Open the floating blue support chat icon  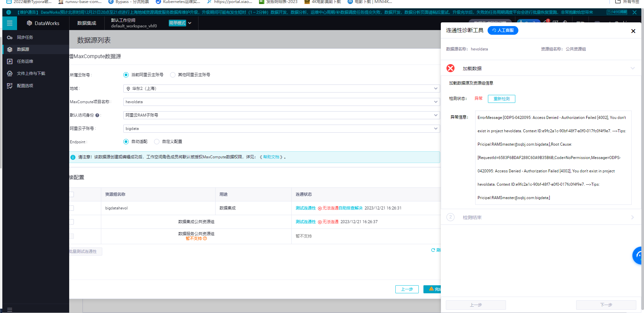tap(638, 256)
